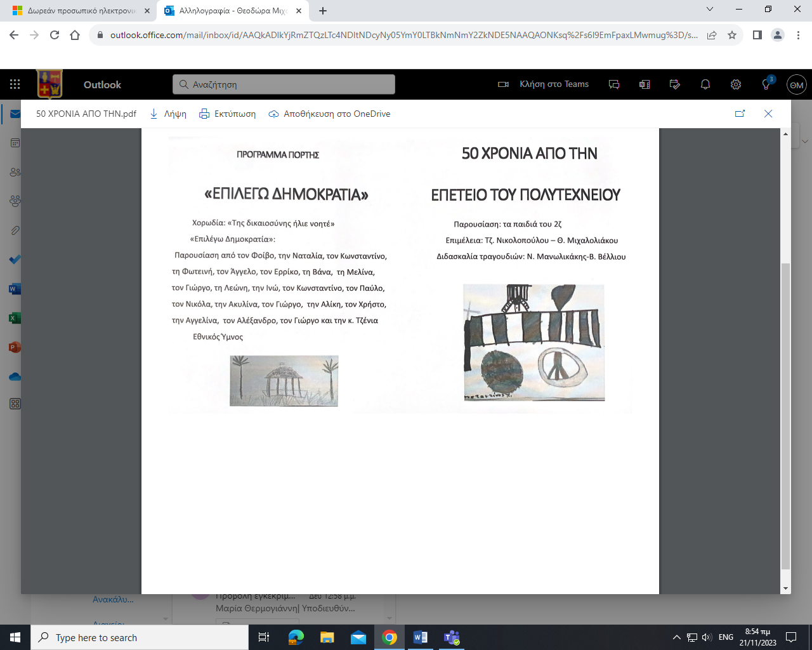Toggle Chrome side panel
Screen dimensions: 812x650
[x=757, y=35]
